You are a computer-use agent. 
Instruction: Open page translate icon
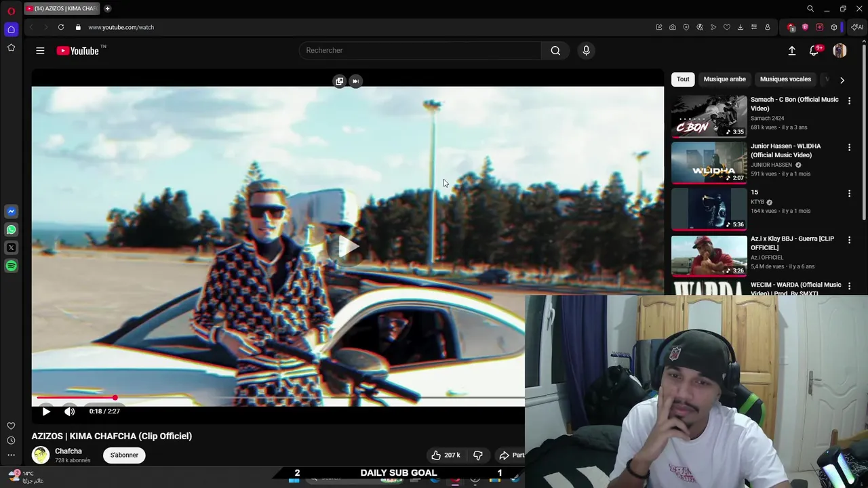tap(700, 27)
